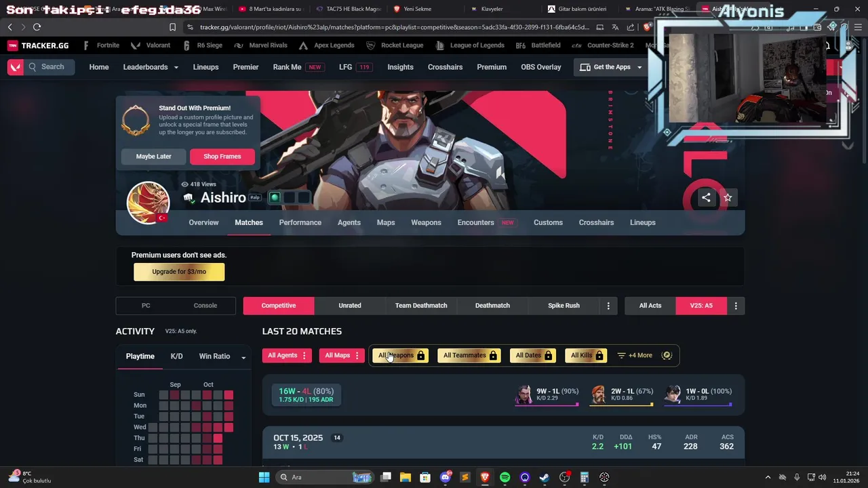Click Maybe Later on premium prompt

click(x=154, y=157)
